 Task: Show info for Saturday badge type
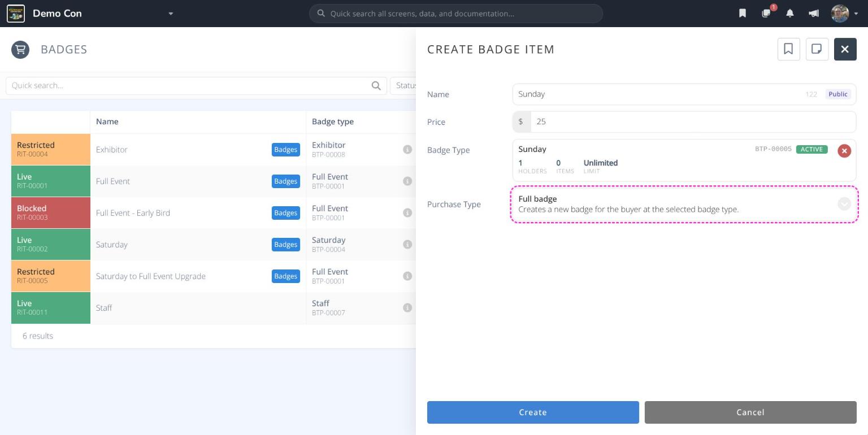[x=407, y=245]
